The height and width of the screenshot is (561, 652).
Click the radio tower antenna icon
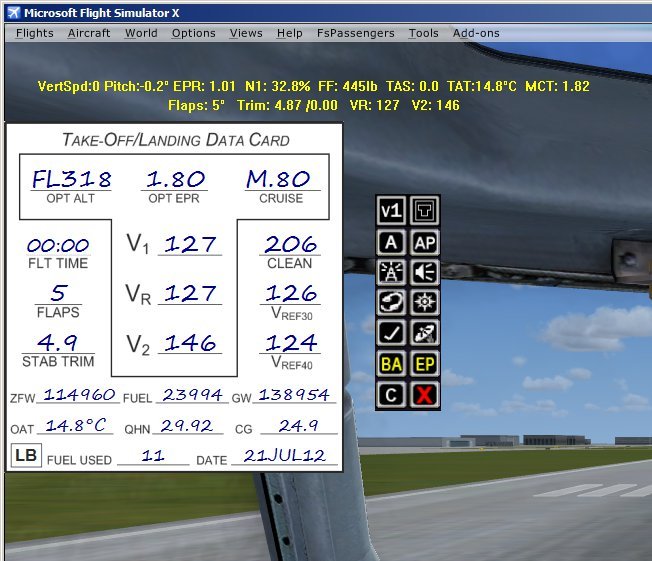click(x=391, y=272)
